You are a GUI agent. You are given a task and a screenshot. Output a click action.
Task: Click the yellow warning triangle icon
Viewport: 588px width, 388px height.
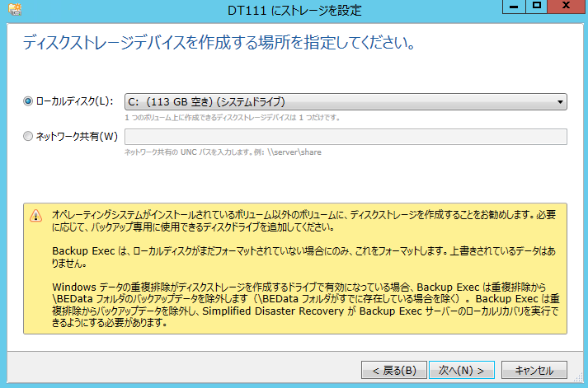point(35,216)
